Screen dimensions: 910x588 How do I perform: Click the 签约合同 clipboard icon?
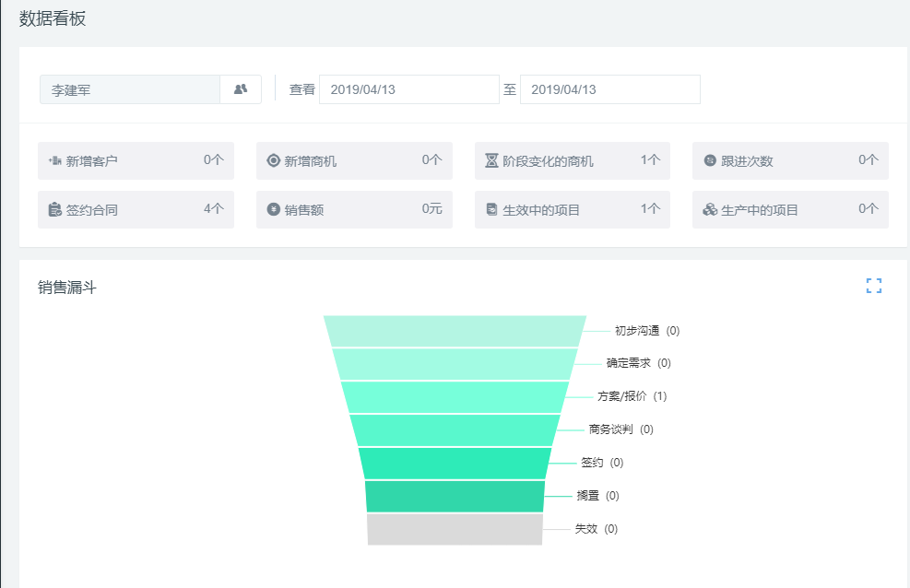54,209
